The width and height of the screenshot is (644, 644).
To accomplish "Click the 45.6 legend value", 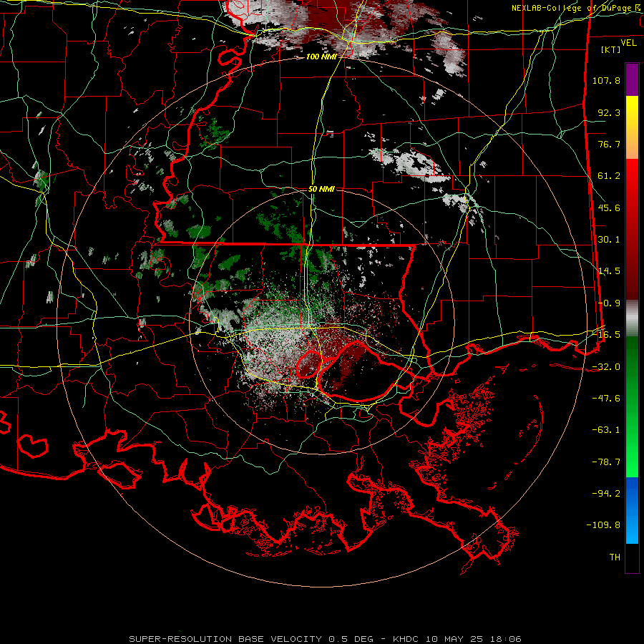I will tap(609, 208).
